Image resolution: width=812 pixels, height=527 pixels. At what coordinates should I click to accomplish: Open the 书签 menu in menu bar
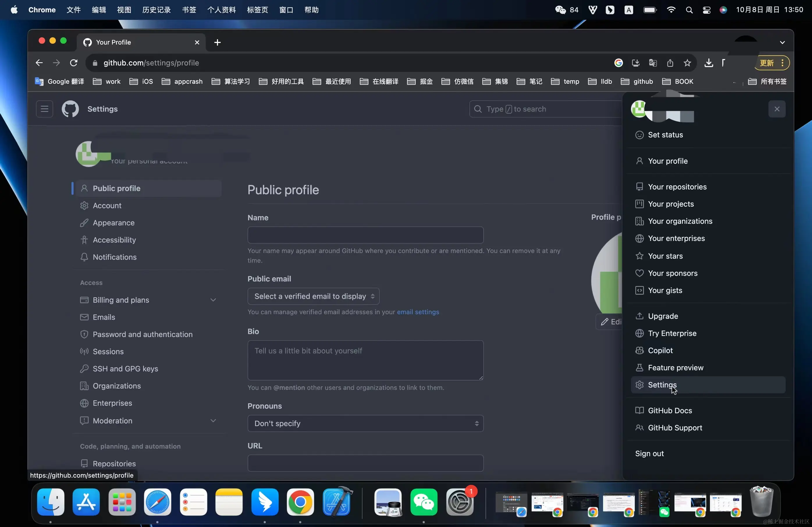pos(189,10)
